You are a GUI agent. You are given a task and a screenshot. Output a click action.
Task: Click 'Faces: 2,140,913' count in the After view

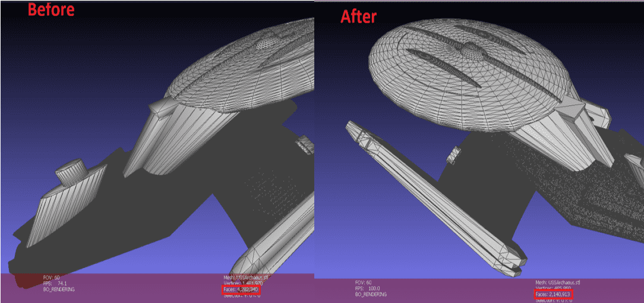(x=554, y=294)
